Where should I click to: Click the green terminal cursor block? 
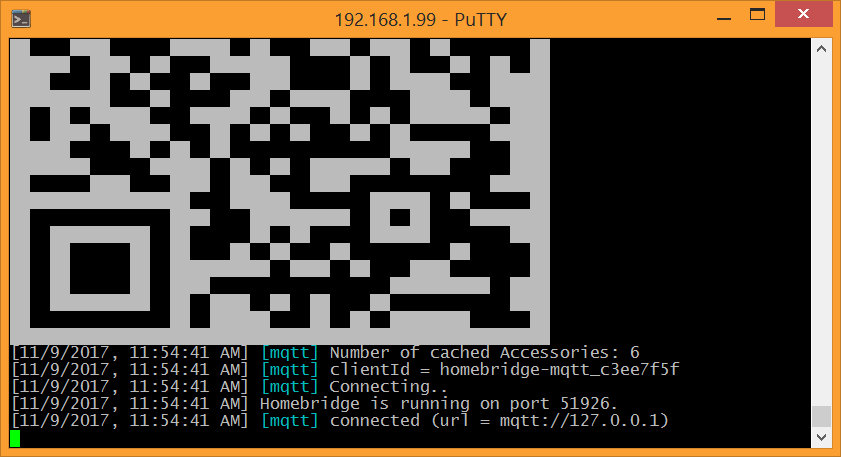pos(15,438)
